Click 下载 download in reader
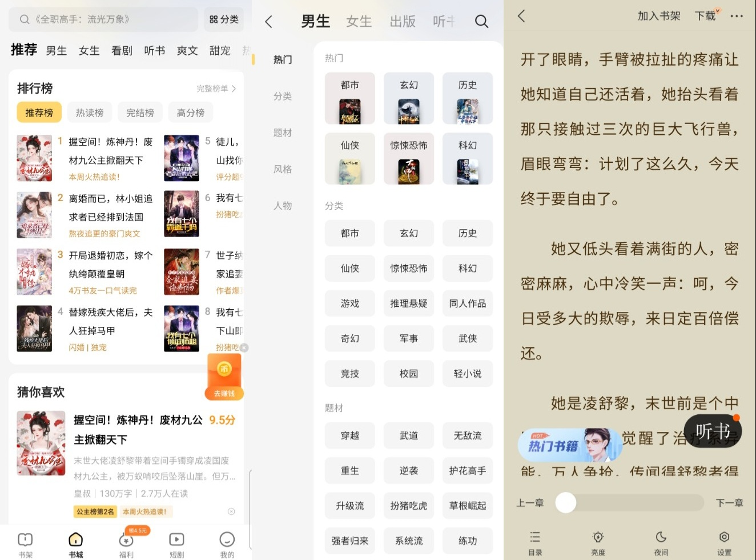756x560 pixels. [705, 16]
